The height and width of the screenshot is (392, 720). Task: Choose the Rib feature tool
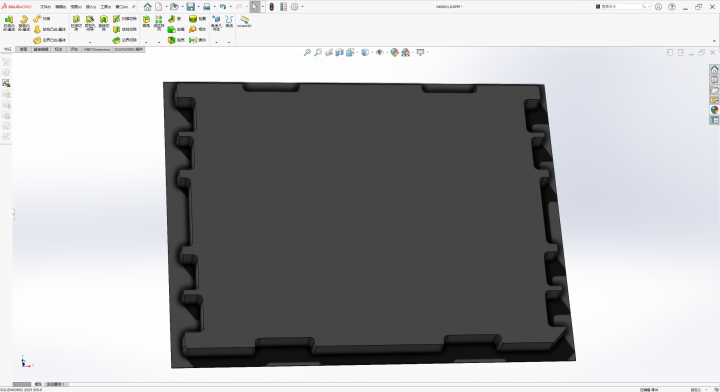pyautogui.click(x=174, y=18)
